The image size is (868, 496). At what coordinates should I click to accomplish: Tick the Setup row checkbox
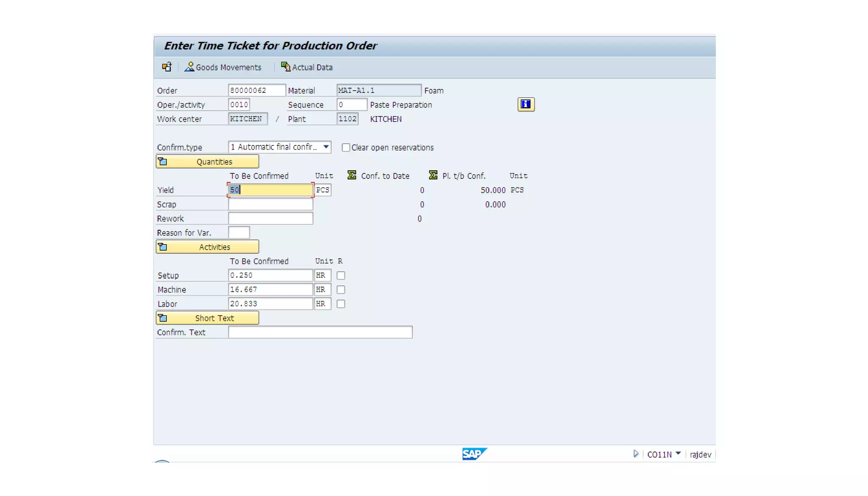(x=341, y=276)
